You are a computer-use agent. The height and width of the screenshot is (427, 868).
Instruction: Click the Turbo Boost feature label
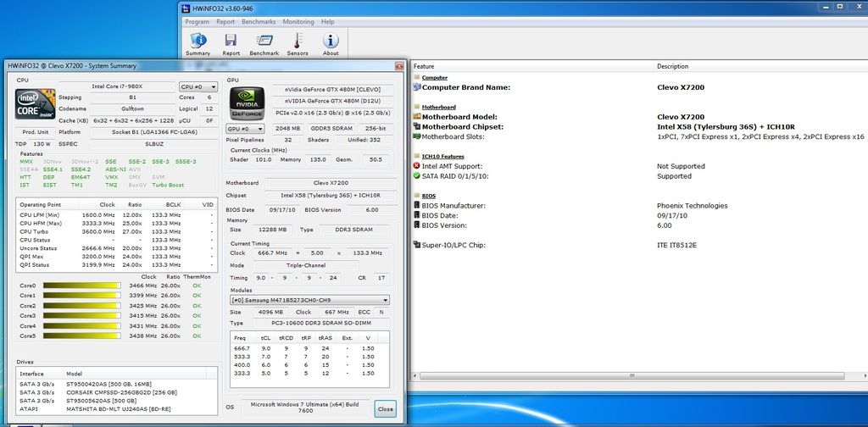pos(169,186)
